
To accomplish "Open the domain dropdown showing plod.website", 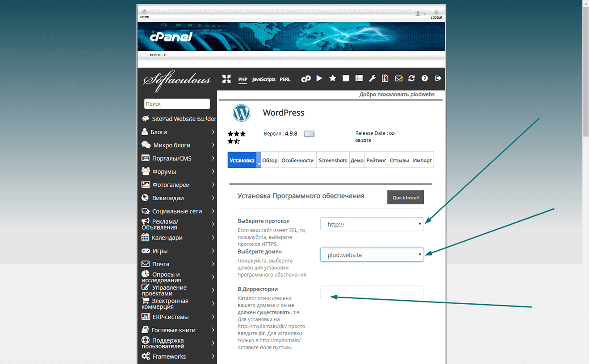I will [372, 255].
